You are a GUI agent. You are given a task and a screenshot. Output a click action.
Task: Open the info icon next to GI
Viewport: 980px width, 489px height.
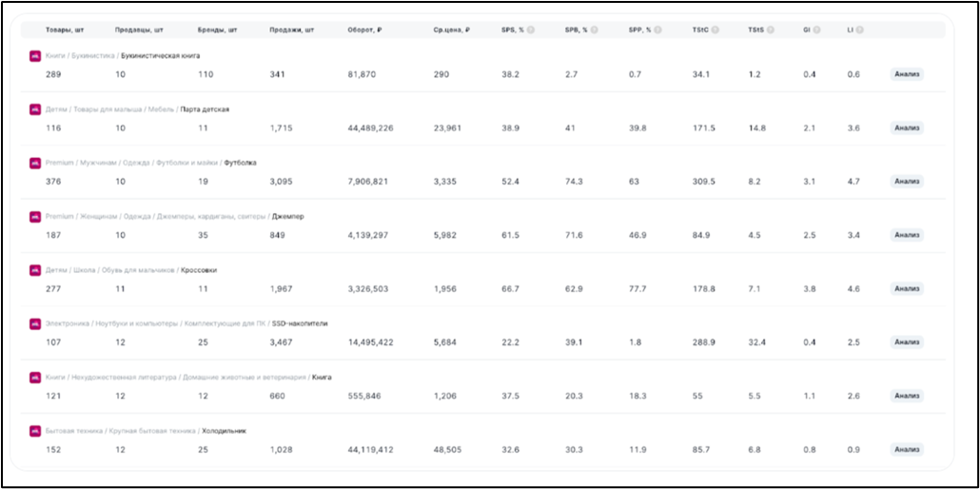[817, 29]
